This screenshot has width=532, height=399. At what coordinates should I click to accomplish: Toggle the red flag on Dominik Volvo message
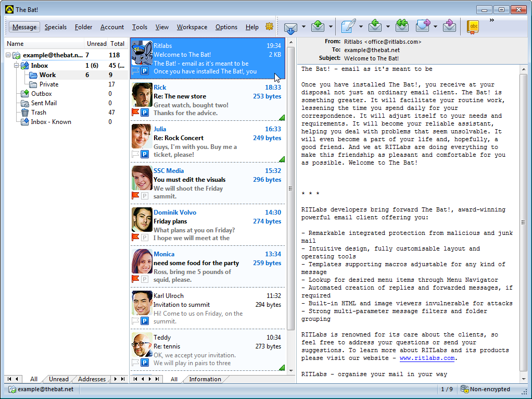click(135, 237)
